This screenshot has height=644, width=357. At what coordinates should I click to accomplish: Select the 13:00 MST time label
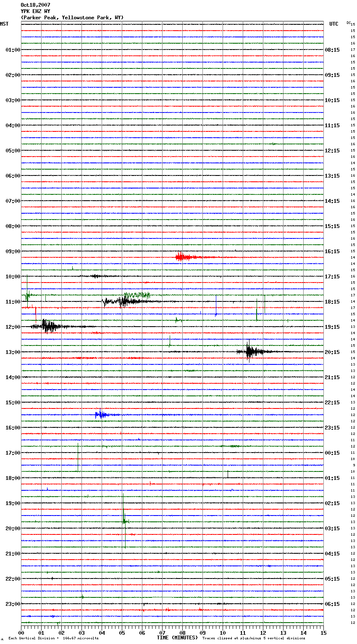(x=13, y=352)
